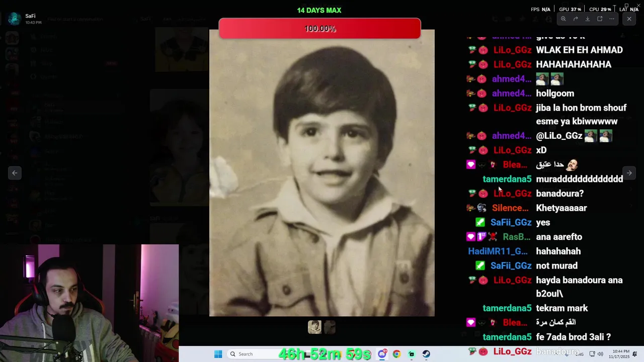Click the '@LiLo_GGz' mention in chat

(559, 136)
